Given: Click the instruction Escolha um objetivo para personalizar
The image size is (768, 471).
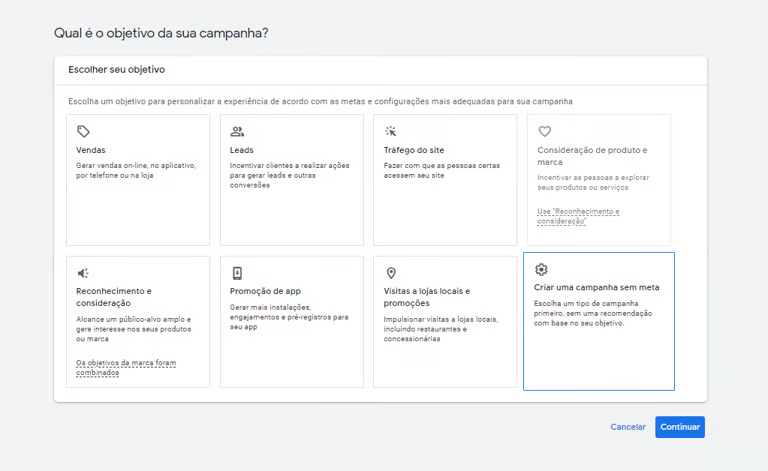Looking at the screenshot, I should coord(320,101).
